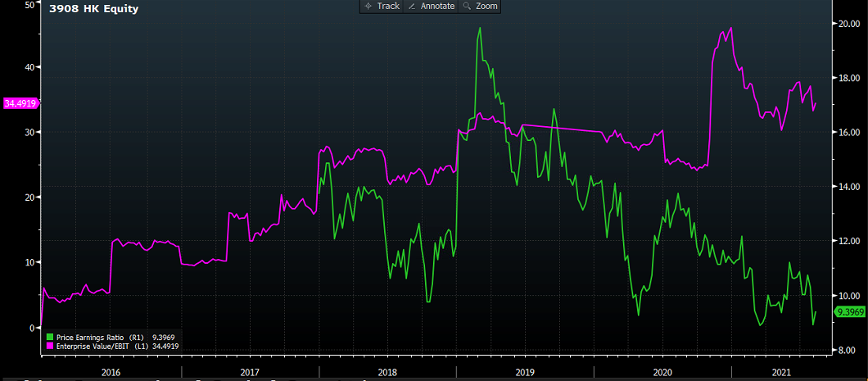Click magenta Enterprise Value/EBIT legend swatch
868x381 pixels.
50,346
